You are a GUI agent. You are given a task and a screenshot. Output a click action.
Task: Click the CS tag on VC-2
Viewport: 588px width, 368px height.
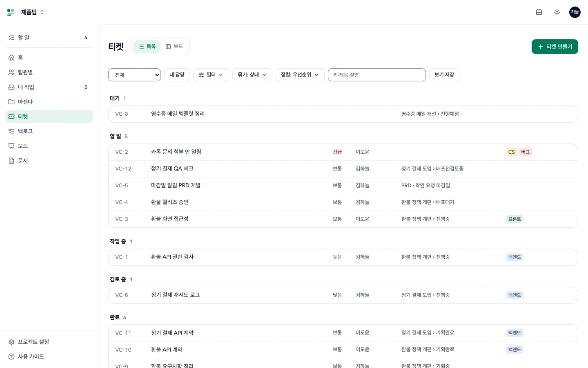point(511,152)
